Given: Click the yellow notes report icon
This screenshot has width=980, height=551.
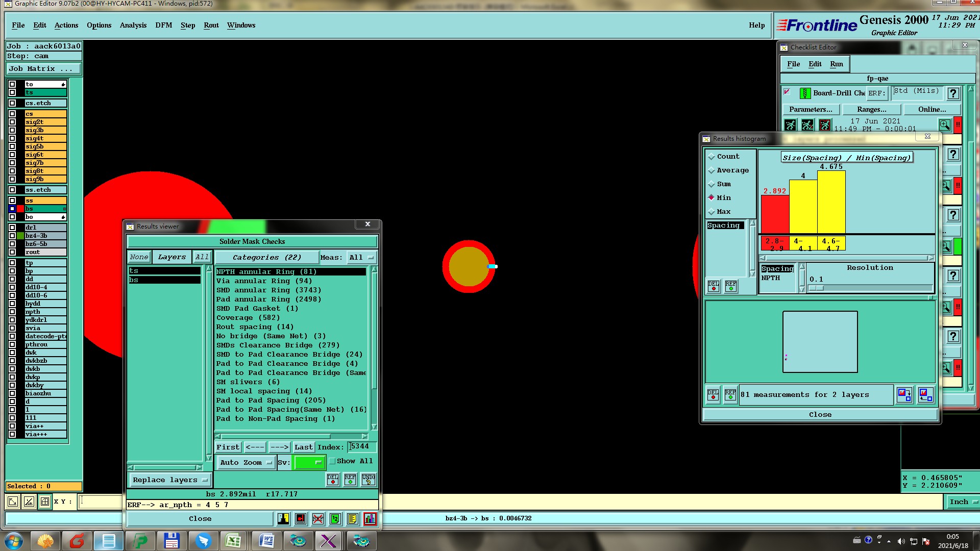Looking at the screenshot, I should [352, 519].
